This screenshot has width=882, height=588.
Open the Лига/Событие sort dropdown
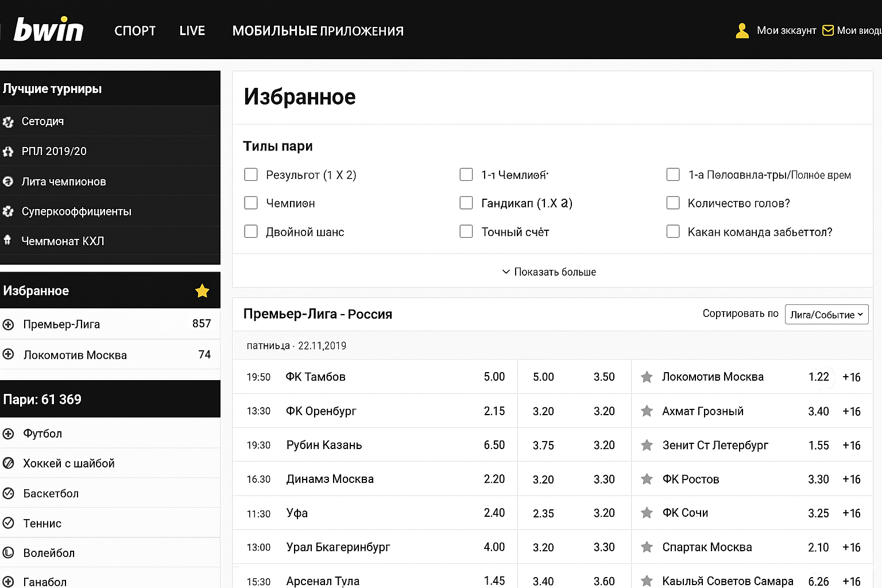pos(826,315)
